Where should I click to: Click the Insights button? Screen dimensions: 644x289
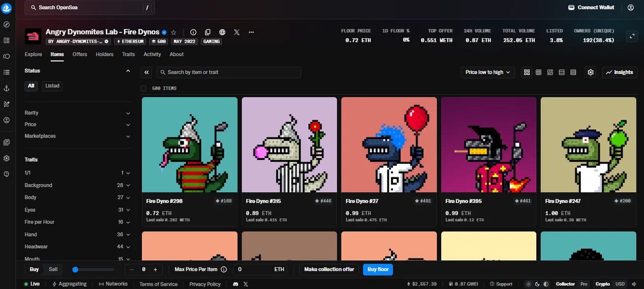pyautogui.click(x=619, y=73)
